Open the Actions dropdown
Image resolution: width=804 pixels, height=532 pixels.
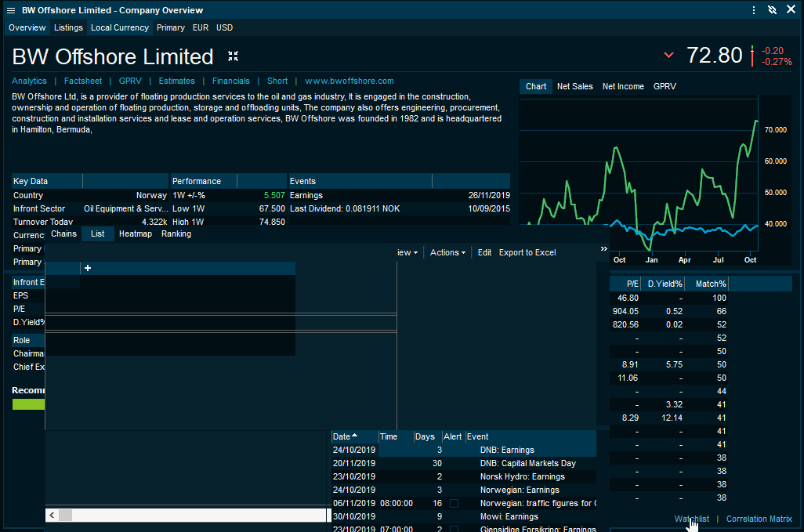pos(447,252)
